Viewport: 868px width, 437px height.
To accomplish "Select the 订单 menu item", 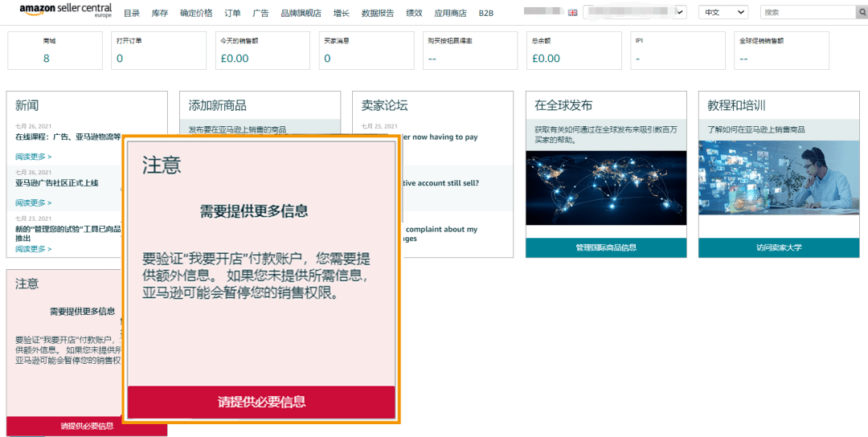I will (232, 13).
